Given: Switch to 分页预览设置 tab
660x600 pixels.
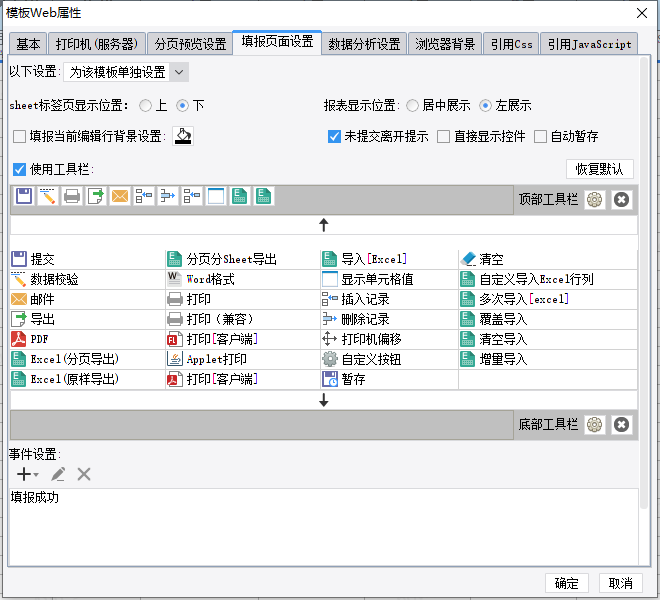Looking at the screenshot, I should coord(190,44).
